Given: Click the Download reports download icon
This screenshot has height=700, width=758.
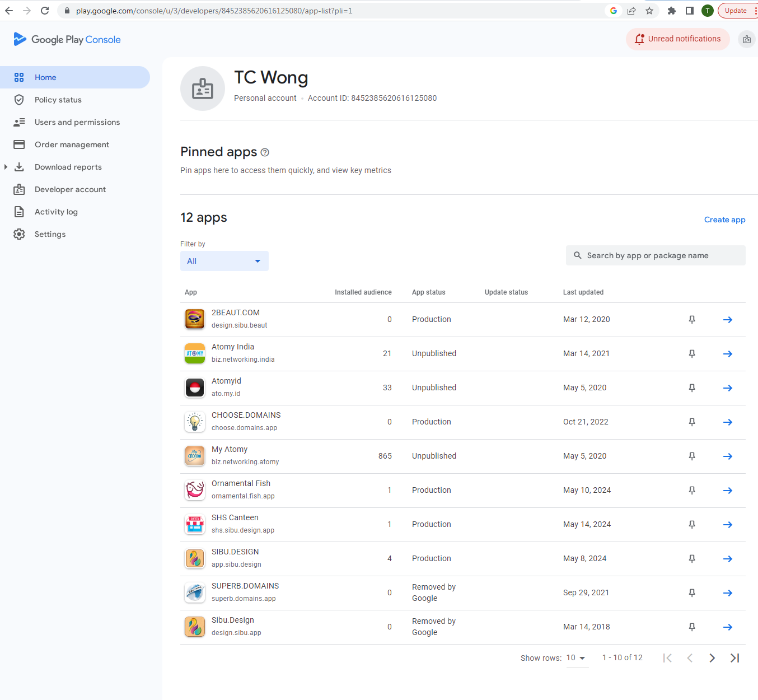Looking at the screenshot, I should [x=19, y=167].
